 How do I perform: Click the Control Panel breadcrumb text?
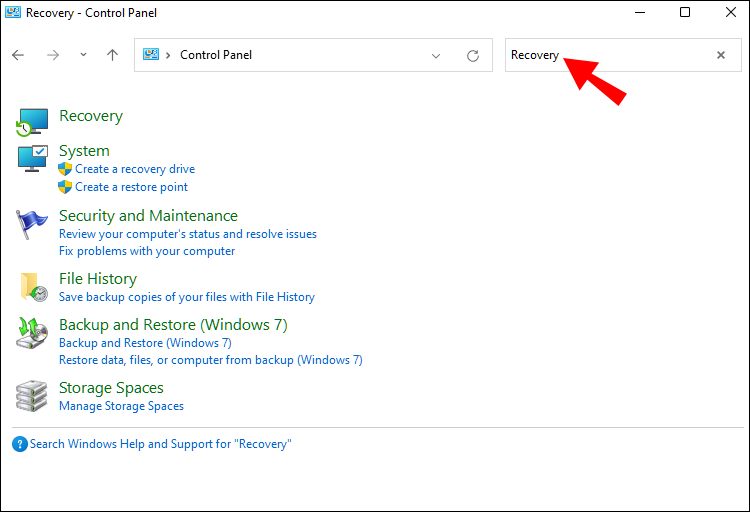(216, 55)
